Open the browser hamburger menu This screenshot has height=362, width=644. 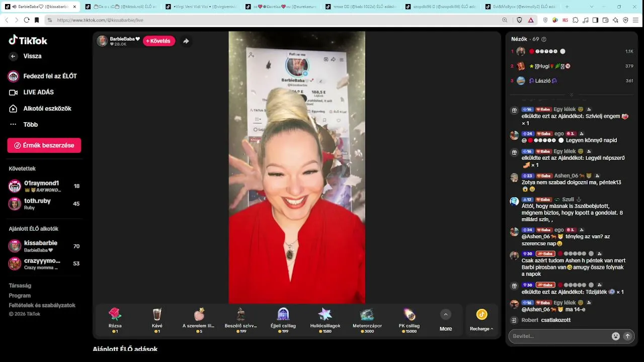(636, 20)
